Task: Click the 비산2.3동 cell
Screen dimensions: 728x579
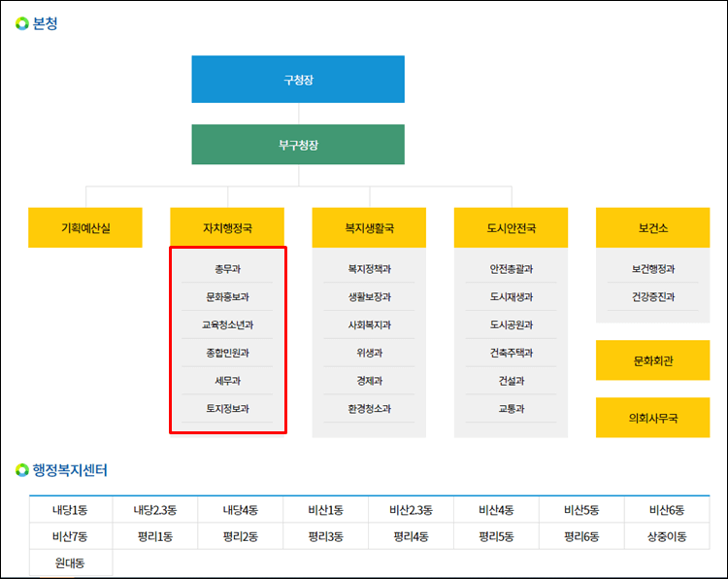Action: coord(411,510)
